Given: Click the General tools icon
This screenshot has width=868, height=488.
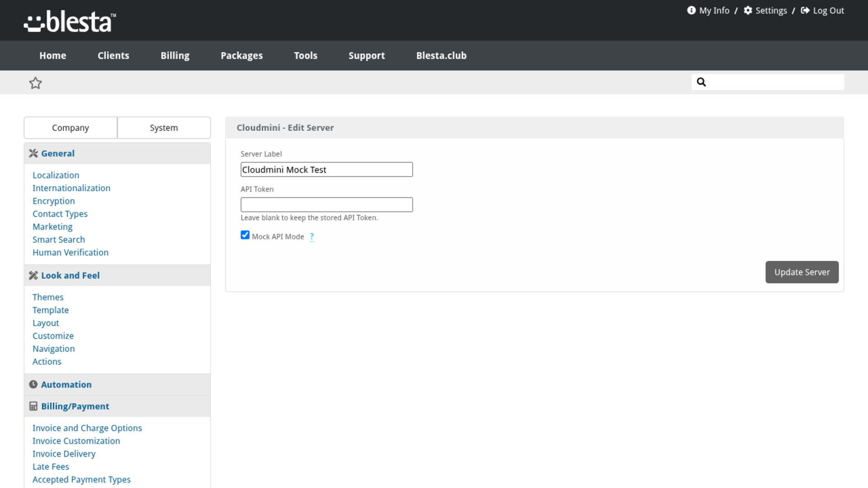Looking at the screenshot, I should point(33,153).
